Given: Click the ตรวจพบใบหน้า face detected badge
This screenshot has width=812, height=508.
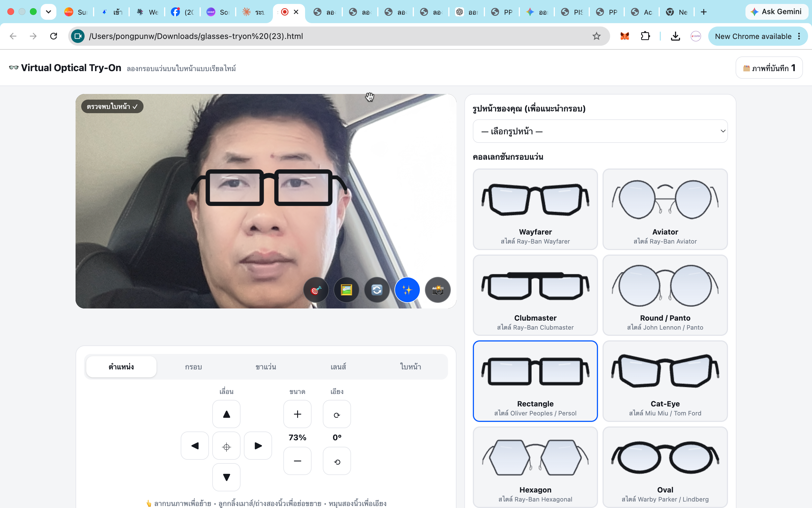Looking at the screenshot, I should 112,106.
